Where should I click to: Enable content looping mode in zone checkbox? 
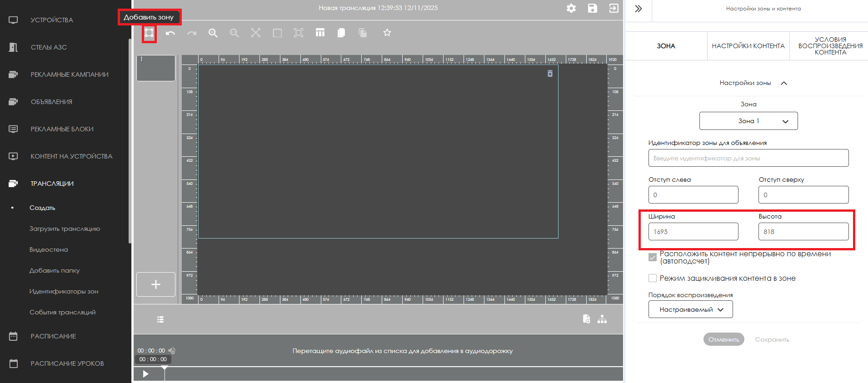(653, 278)
